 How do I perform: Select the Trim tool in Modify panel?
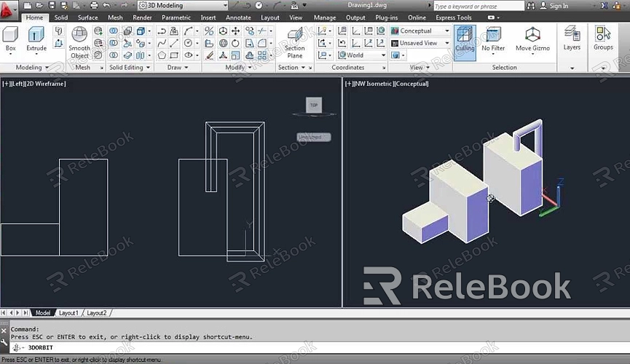tap(262, 31)
